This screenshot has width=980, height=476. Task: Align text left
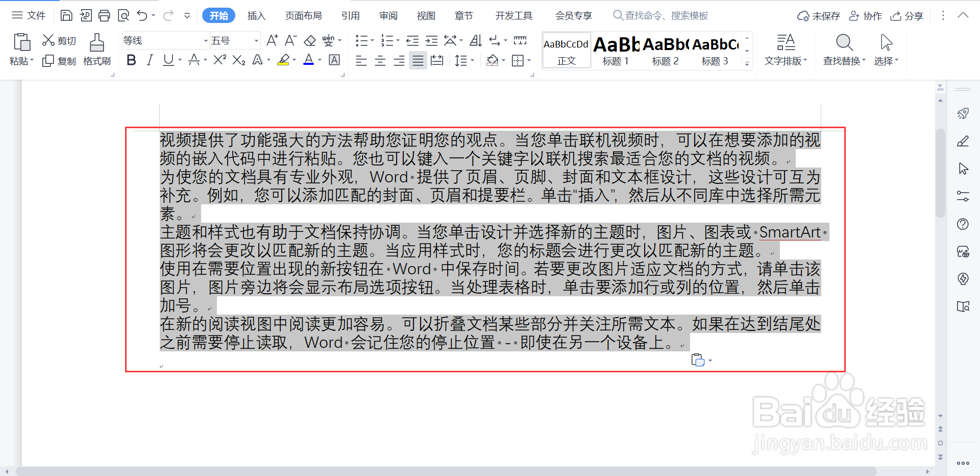tap(361, 61)
